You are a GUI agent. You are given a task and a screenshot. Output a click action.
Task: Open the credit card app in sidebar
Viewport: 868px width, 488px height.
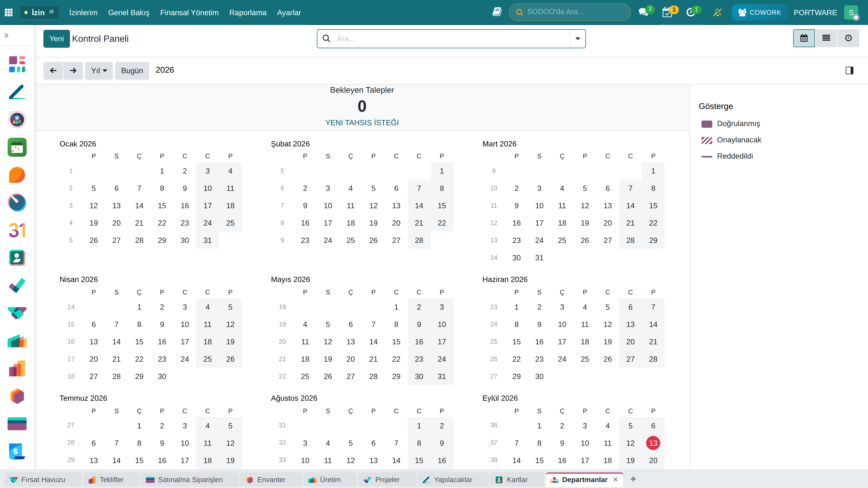click(x=17, y=424)
